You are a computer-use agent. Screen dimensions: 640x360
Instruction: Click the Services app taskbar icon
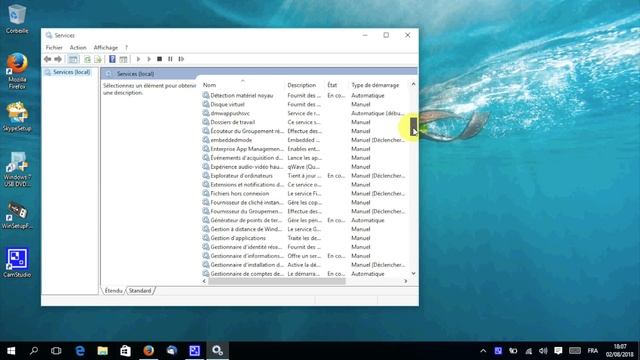[218, 351]
